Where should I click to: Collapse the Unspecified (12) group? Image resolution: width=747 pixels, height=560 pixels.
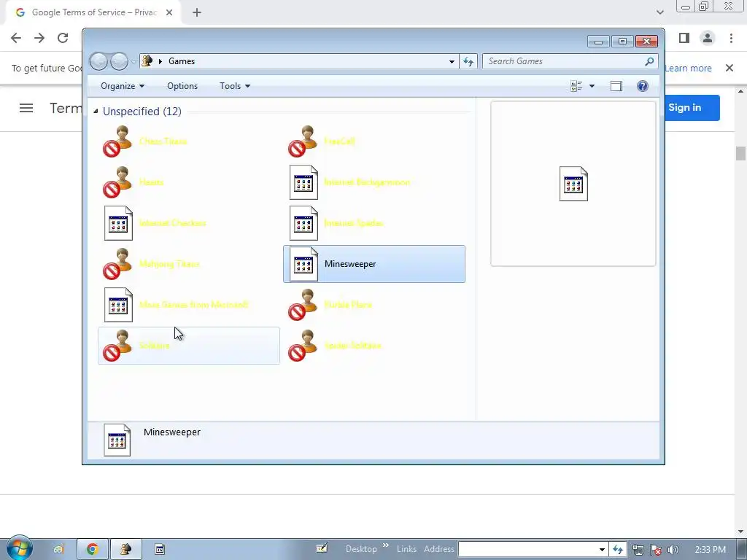point(96,112)
